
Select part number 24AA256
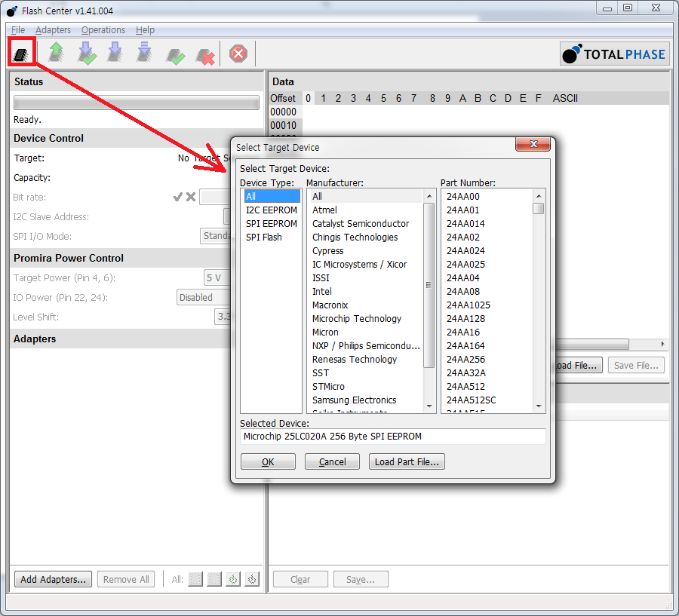click(x=488, y=360)
